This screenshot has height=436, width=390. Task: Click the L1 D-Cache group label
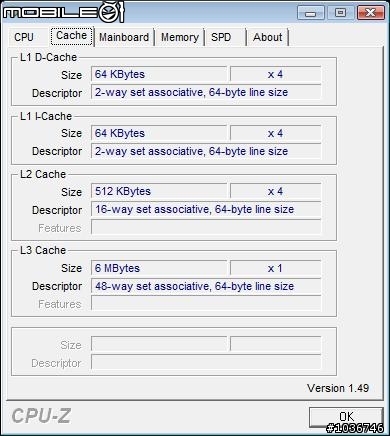point(48,57)
